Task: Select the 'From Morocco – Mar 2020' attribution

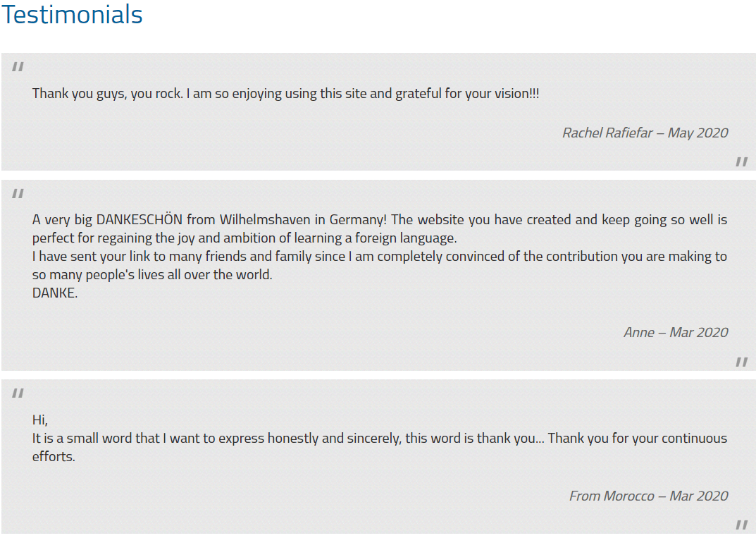Action: [648, 496]
